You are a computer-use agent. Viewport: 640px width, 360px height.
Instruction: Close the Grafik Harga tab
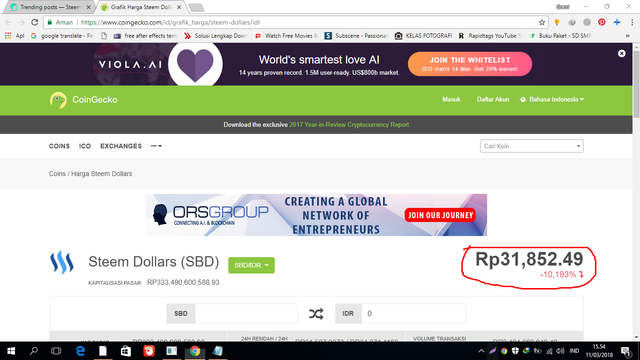click(x=179, y=7)
